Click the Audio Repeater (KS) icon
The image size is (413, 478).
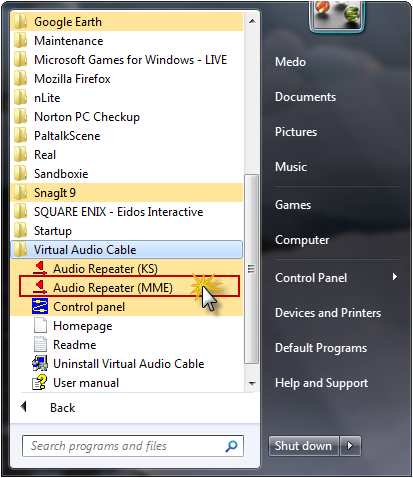(40, 268)
